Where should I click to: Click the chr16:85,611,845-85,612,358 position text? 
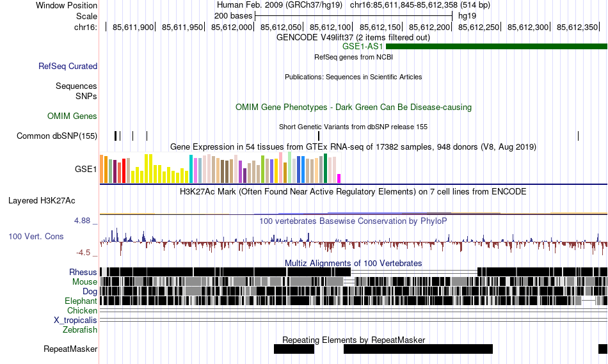coord(420,5)
